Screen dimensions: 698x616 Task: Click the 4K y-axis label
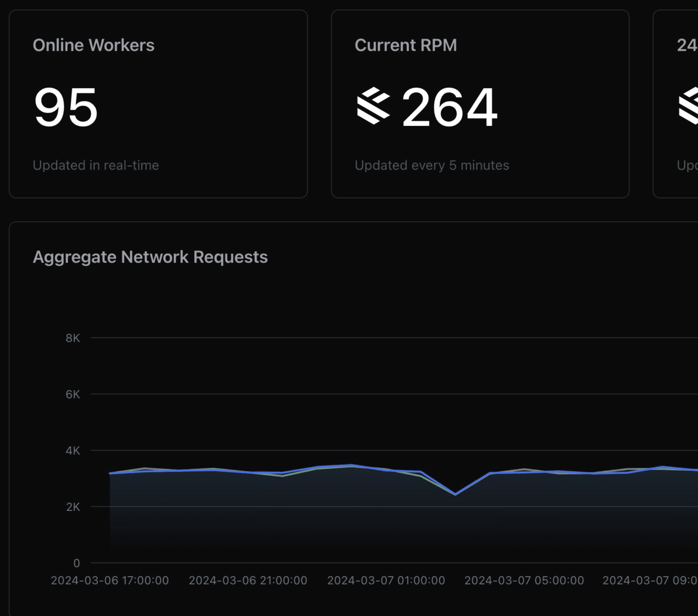pyautogui.click(x=73, y=451)
